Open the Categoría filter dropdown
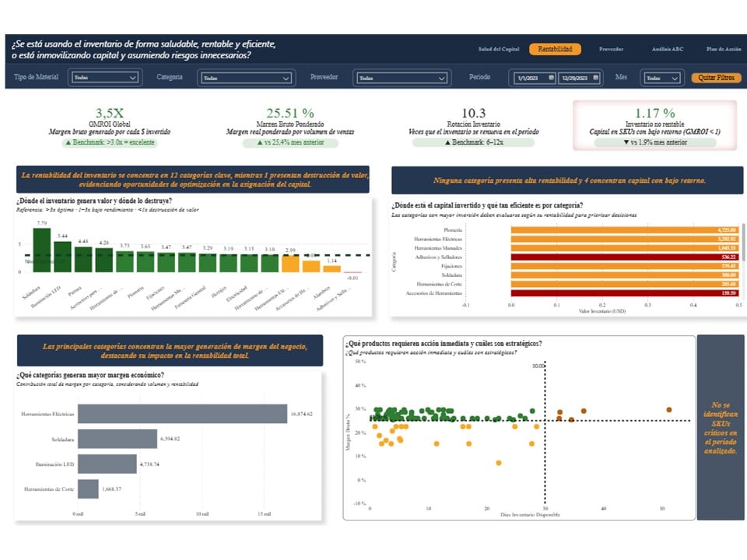This screenshot has height=560, width=747. pyautogui.click(x=247, y=78)
